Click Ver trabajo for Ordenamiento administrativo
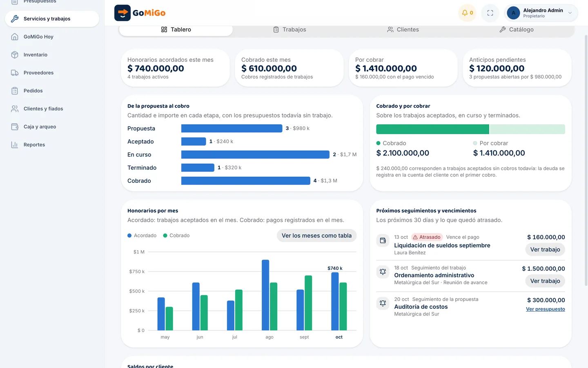Image resolution: width=588 pixels, height=368 pixels. [x=545, y=281]
